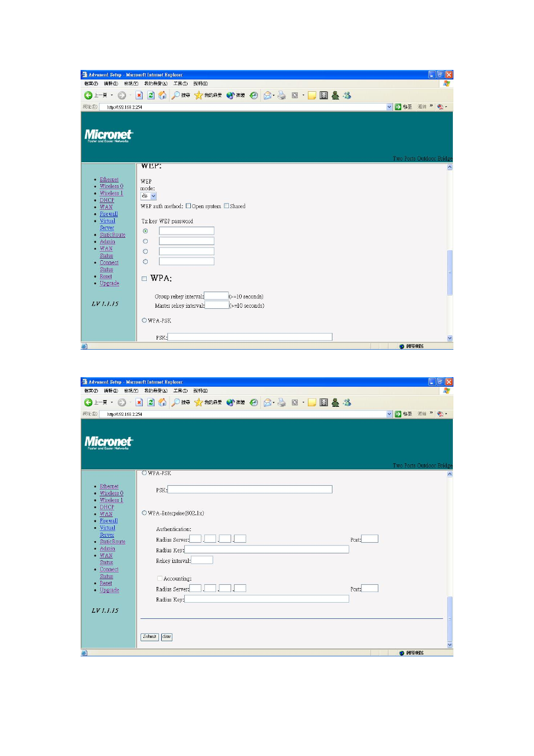Open Wireless 0 link in upper sidebar
The height and width of the screenshot is (756, 534).
[x=111, y=186]
